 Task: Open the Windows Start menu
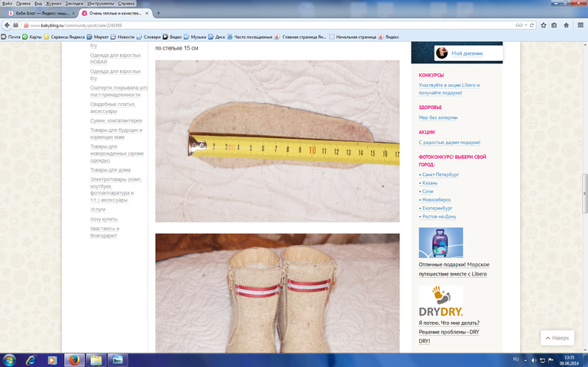[9, 360]
